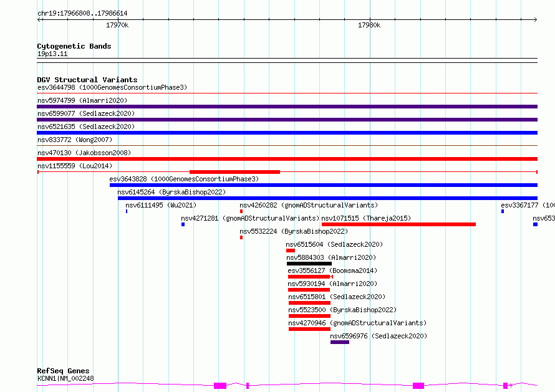Click the first magenta KCNN1 exon block
The image size is (555, 392).
220,386
